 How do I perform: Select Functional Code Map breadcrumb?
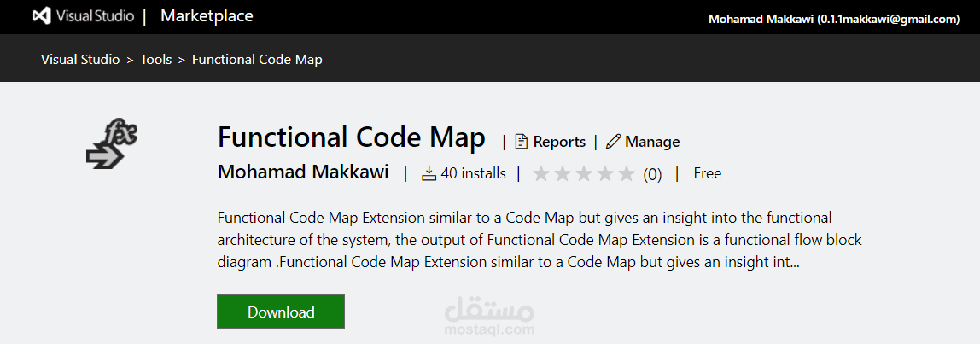(x=257, y=60)
